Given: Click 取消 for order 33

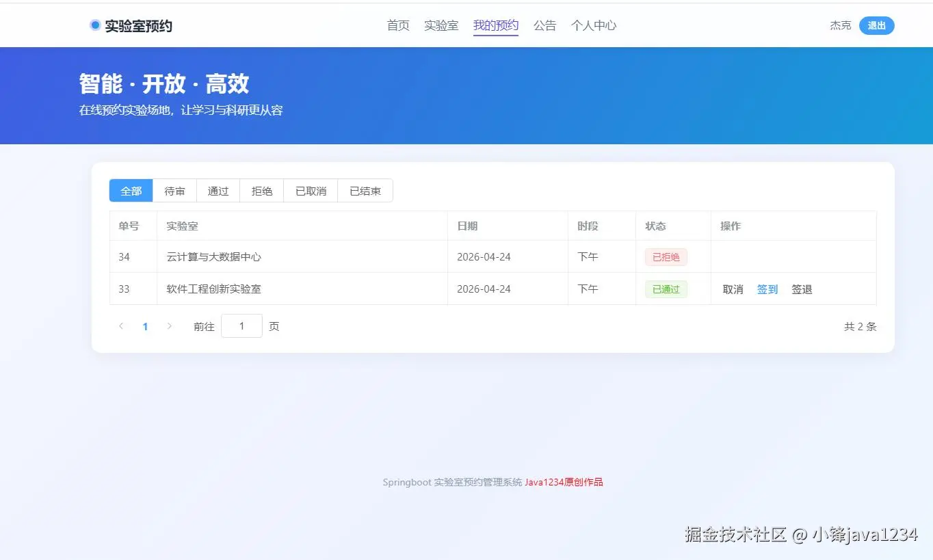Looking at the screenshot, I should tap(733, 289).
